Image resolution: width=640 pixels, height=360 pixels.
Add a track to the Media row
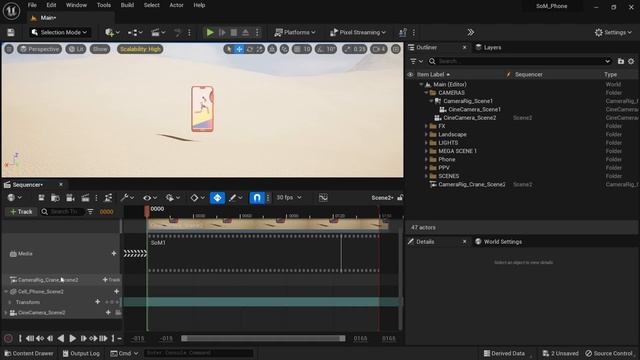114,253
